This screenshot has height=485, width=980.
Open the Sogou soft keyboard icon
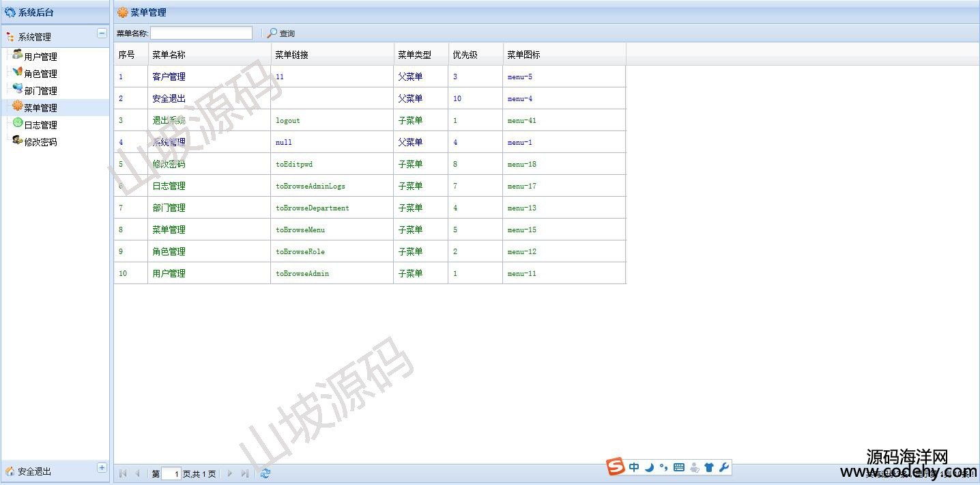[678, 467]
